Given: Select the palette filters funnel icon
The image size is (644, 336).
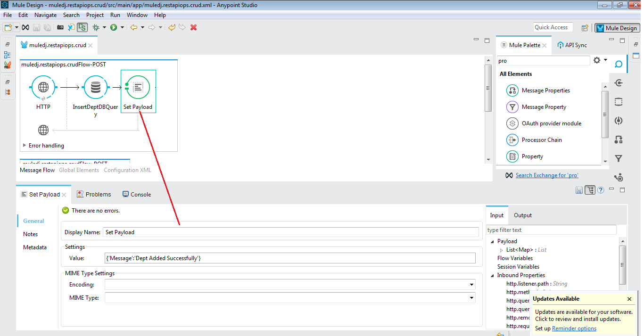Looking at the screenshot, I should tap(619, 158).
